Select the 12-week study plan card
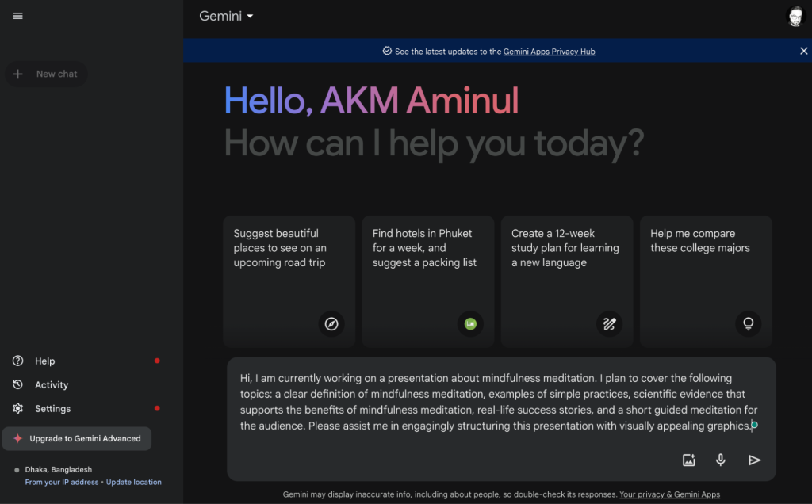Screen dimensions: 812x504 tap(567, 281)
